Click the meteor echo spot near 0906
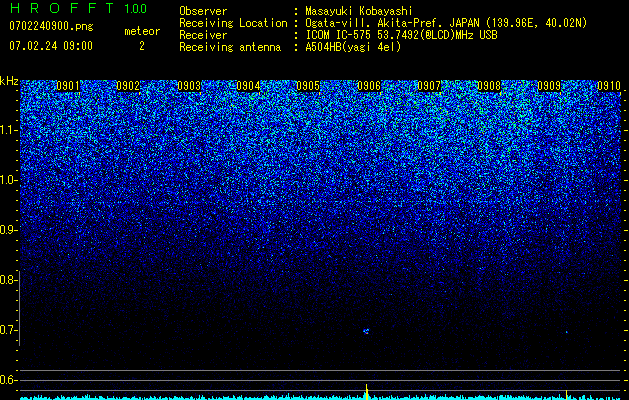This screenshot has width=629, height=400. click(x=366, y=331)
